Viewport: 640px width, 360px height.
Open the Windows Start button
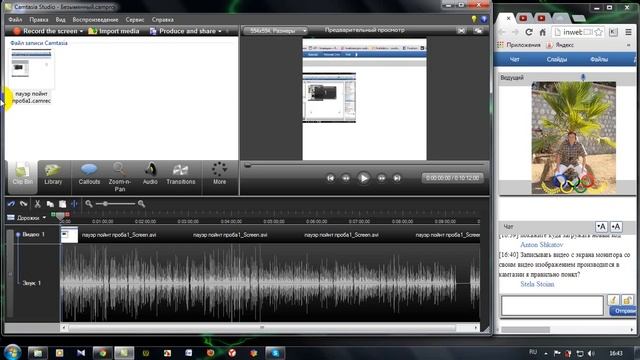tap(12, 352)
